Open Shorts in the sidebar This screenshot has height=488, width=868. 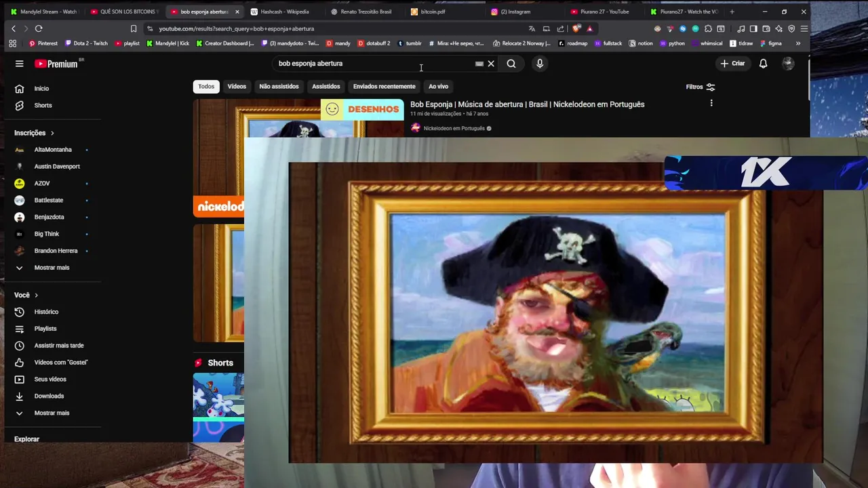coord(43,106)
